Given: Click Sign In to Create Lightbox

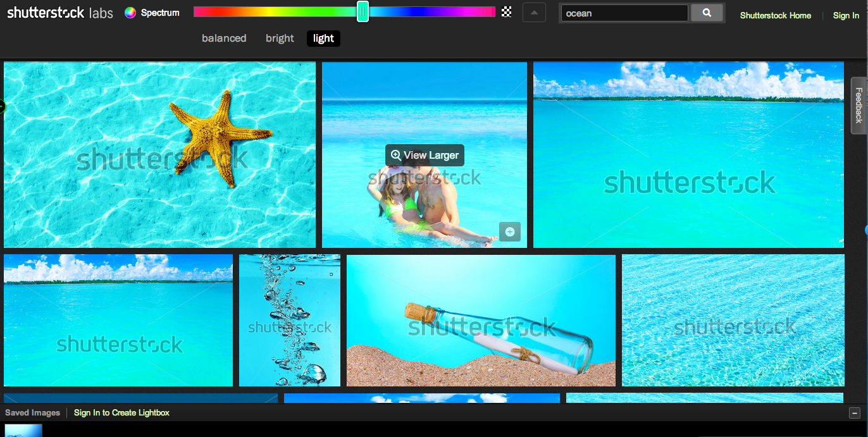Looking at the screenshot, I should pos(121,413).
